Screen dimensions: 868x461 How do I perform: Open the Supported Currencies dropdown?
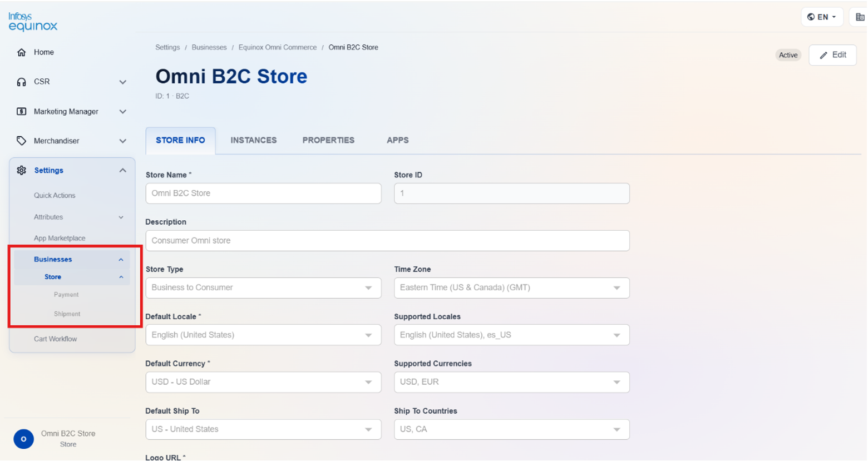511,382
